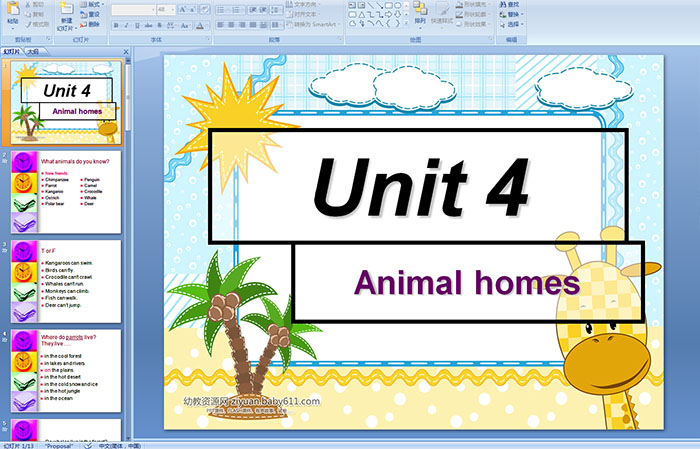This screenshot has width=700, height=449.
Task: Click the slide pane vertical scrollbar
Action: (x=128, y=250)
